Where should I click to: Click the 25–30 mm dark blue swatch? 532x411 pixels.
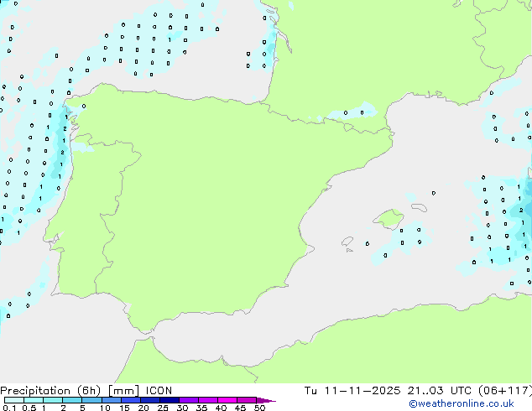pyautogui.click(x=170, y=400)
